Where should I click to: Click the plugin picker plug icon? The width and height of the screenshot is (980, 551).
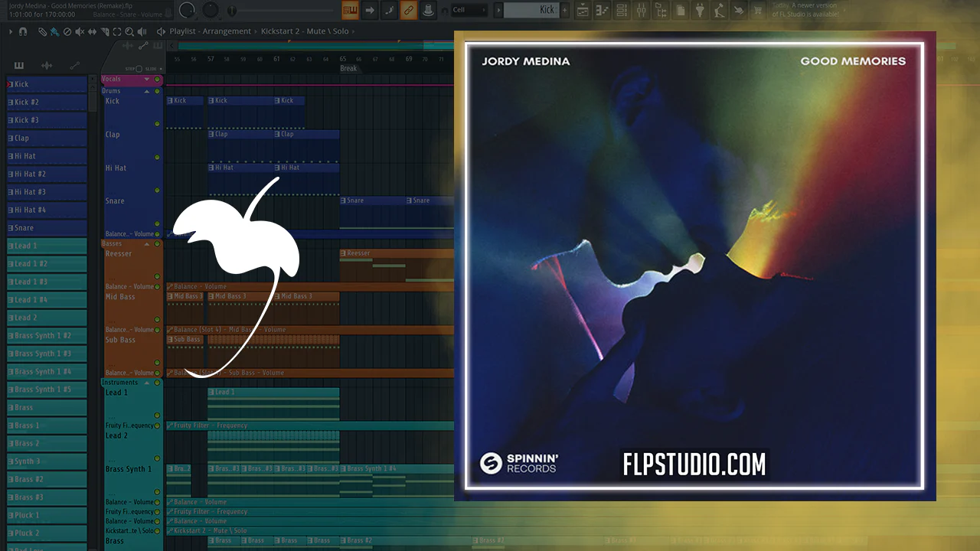(700, 10)
